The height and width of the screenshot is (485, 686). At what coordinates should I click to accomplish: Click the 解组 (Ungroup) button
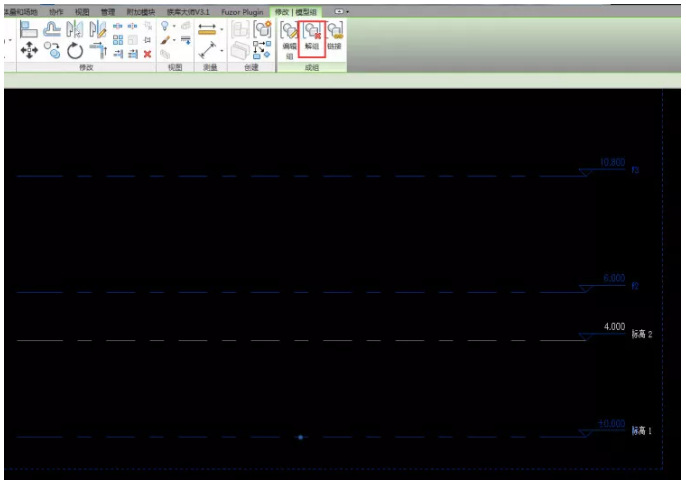coord(312,38)
